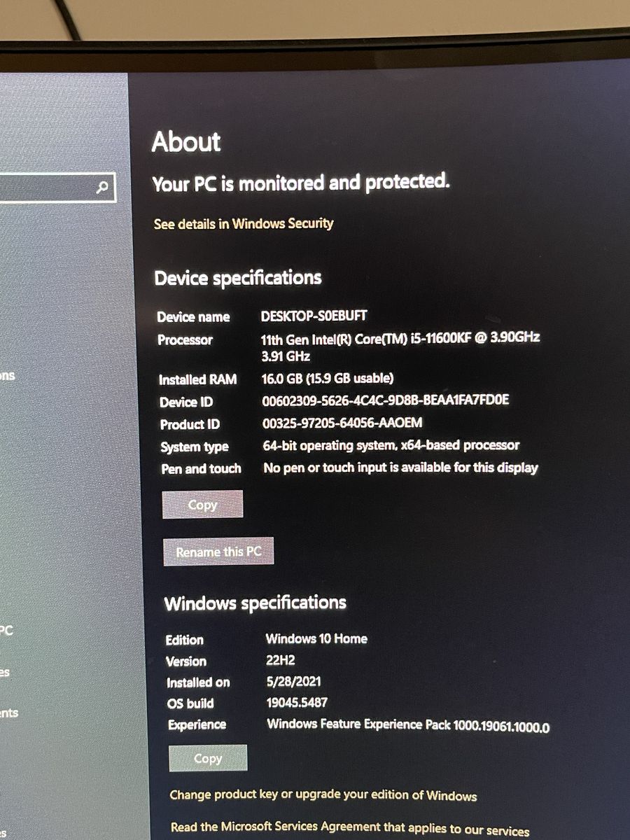630x840 pixels.
Task: Select the sidebar item ending in "ons"
Action: [x=7, y=376]
